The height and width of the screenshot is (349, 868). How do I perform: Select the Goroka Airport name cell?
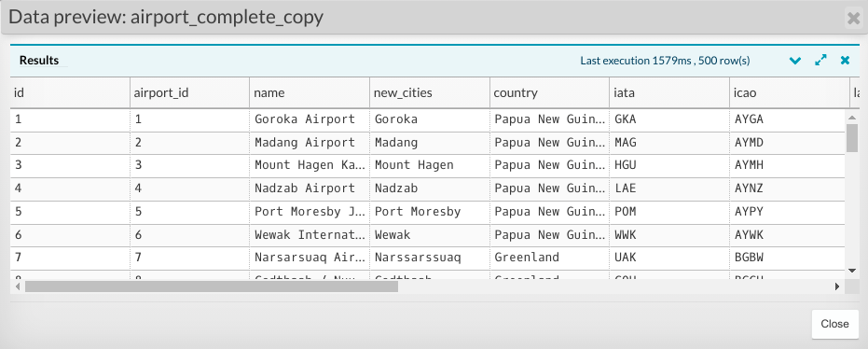(x=310, y=119)
